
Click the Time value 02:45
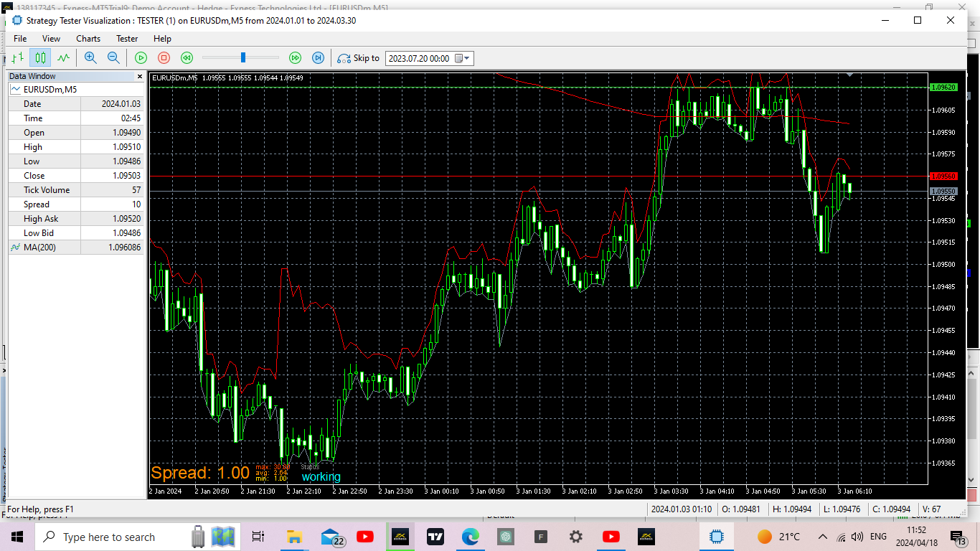point(131,118)
